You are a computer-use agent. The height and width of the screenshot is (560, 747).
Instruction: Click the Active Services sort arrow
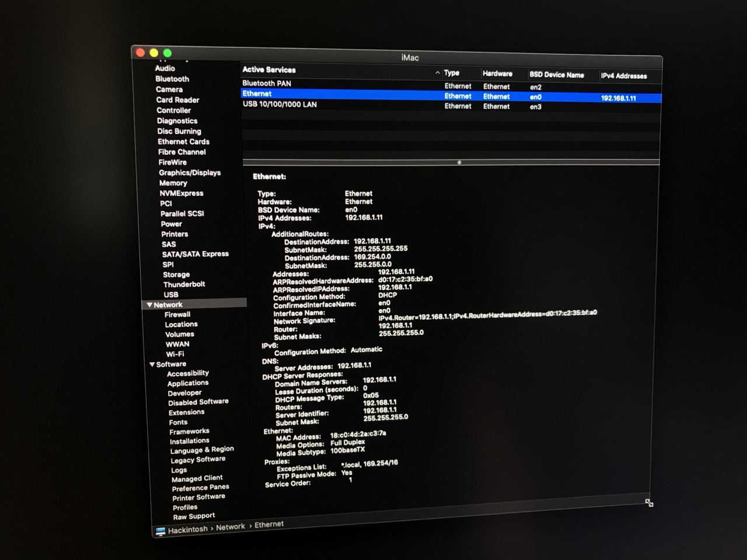(438, 72)
